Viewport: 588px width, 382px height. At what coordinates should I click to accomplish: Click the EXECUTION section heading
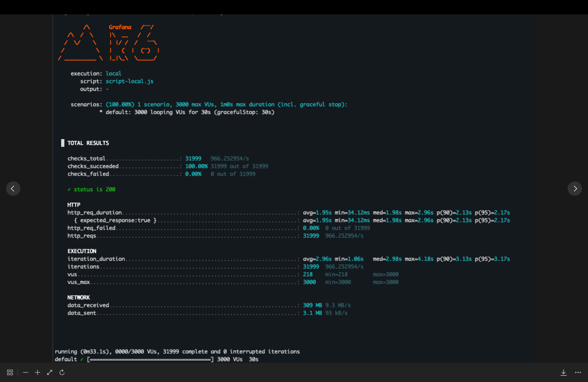tap(82, 251)
